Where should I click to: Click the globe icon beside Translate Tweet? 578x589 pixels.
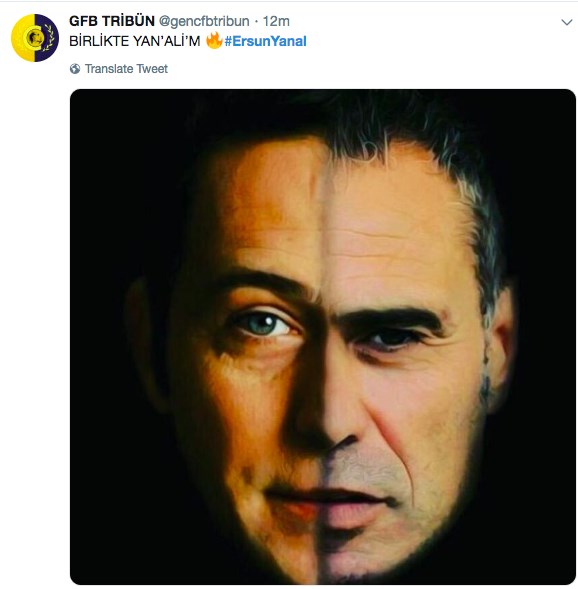(75, 69)
